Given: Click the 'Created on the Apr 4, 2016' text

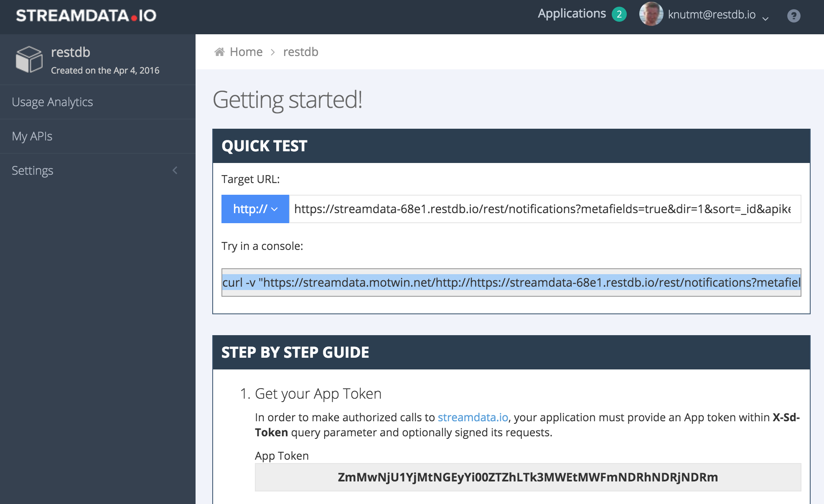Looking at the screenshot, I should click(105, 70).
